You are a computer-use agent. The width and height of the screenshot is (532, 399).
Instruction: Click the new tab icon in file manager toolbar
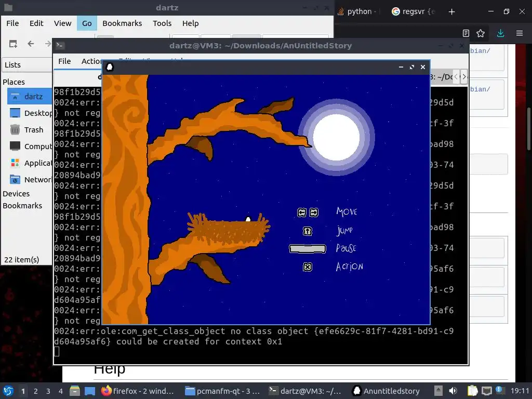pyautogui.click(x=13, y=44)
